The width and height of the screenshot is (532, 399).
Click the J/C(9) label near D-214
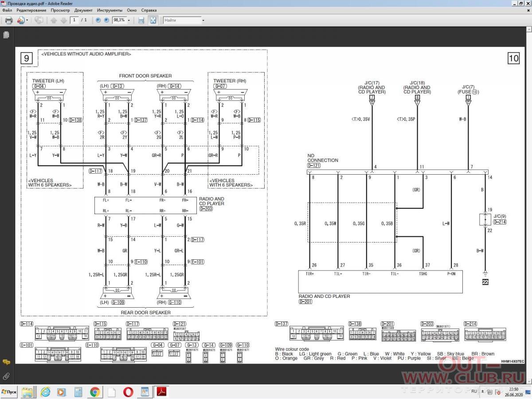coord(499,216)
